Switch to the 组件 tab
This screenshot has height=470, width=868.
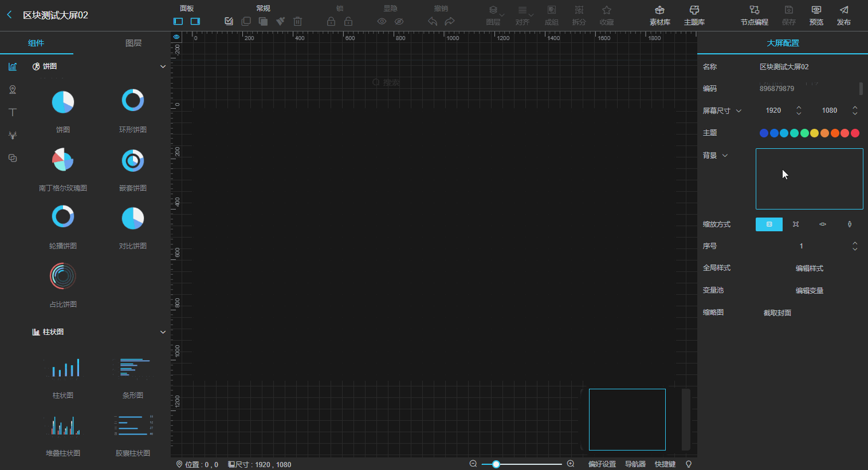click(x=36, y=43)
